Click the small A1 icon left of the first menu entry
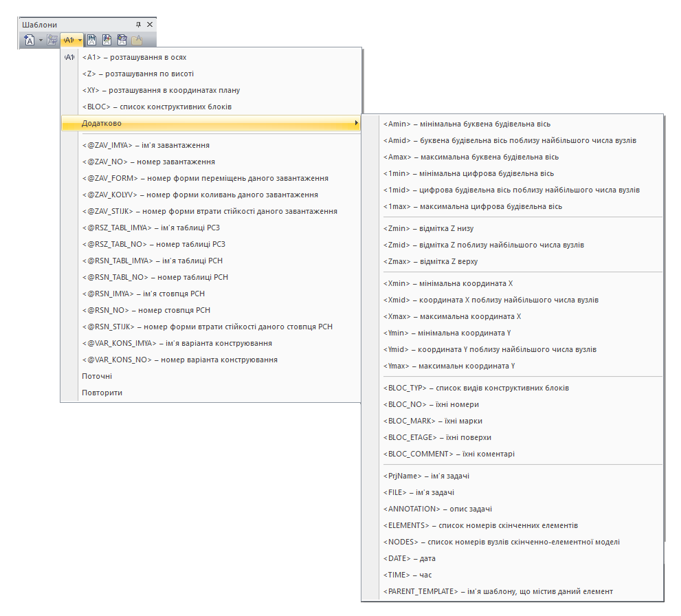Viewport: 681px width, 616px height. [69, 57]
